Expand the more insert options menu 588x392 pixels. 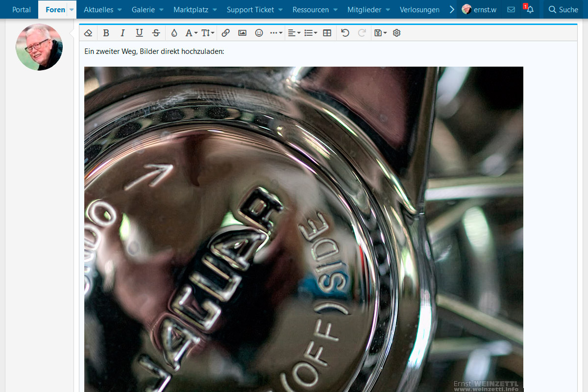pyautogui.click(x=276, y=33)
